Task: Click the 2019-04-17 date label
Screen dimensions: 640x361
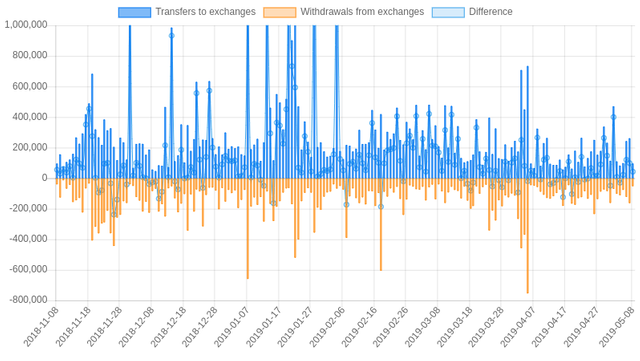Action: (x=550, y=327)
